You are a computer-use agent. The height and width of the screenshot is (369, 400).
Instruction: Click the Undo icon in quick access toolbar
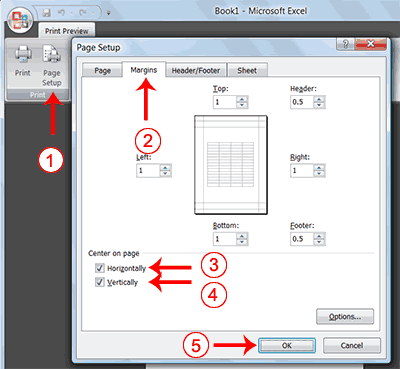click(x=61, y=13)
